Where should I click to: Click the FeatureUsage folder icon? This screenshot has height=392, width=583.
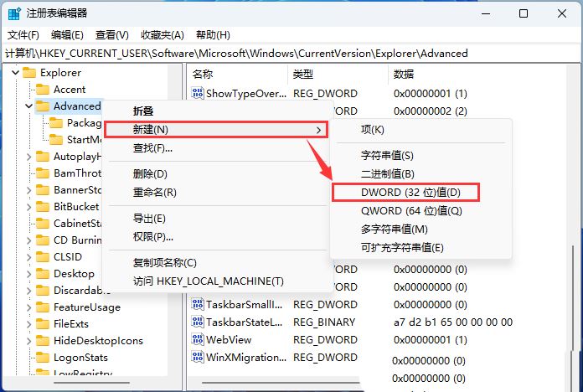click(x=43, y=307)
